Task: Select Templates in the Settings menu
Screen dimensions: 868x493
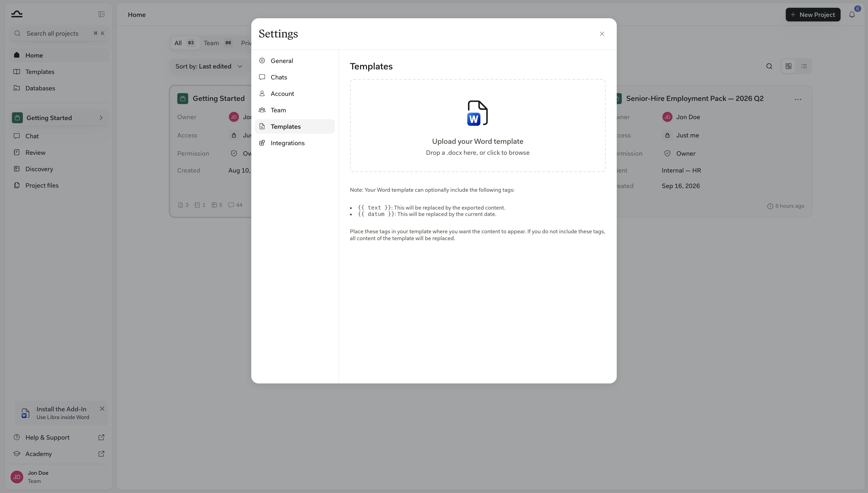Action: pyautogui.click(x=295, y=127)
